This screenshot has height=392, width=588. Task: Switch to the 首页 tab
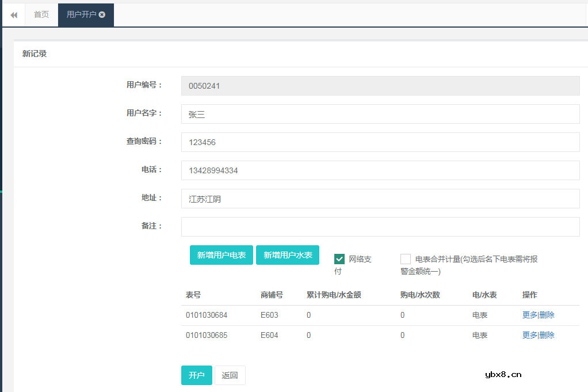40,15
